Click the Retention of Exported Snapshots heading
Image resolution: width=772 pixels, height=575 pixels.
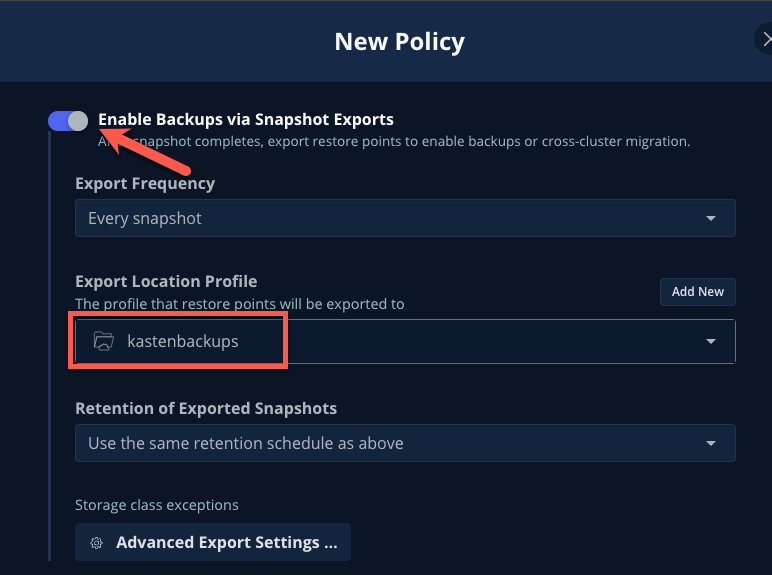click(x=206, y=408)
